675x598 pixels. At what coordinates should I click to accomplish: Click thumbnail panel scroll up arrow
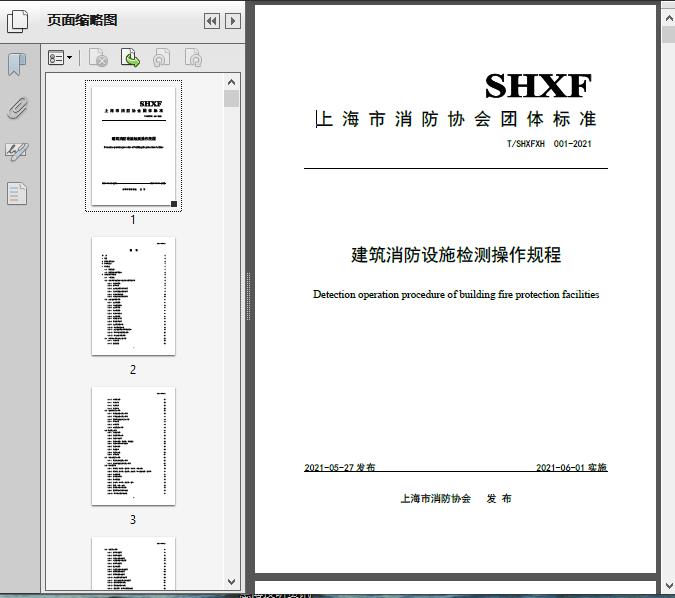click(x=231, y=82)
